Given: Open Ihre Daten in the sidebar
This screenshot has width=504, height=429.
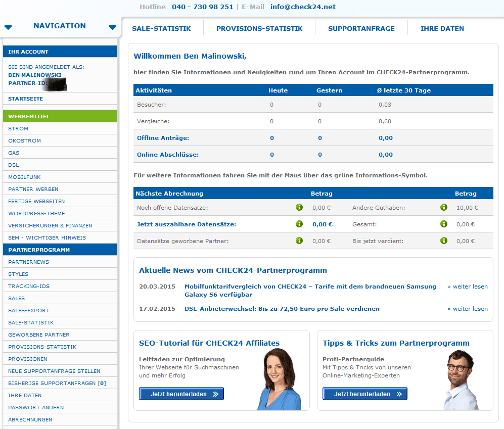Looking at the screenshot, I should (x=60, y=396).
